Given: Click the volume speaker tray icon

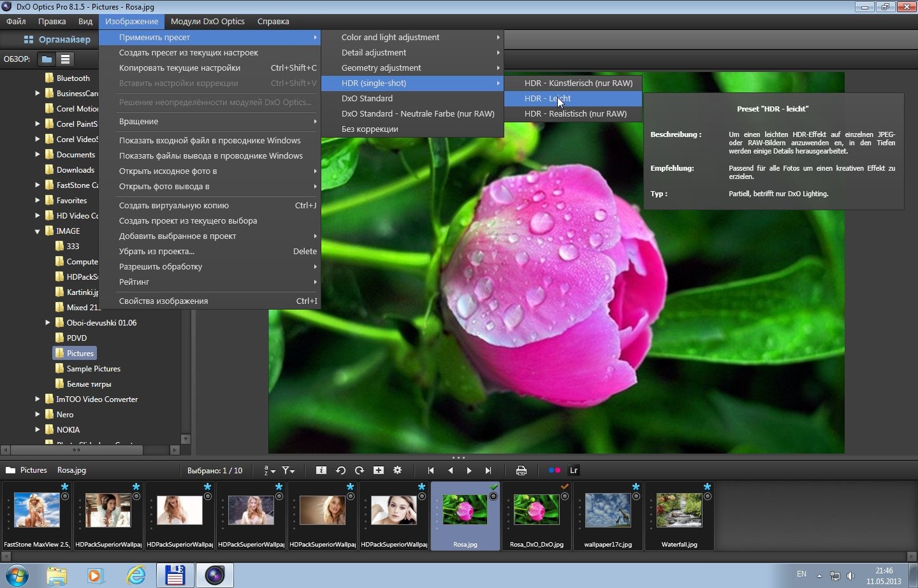Looking at the screenshot, I should point(850,575).
